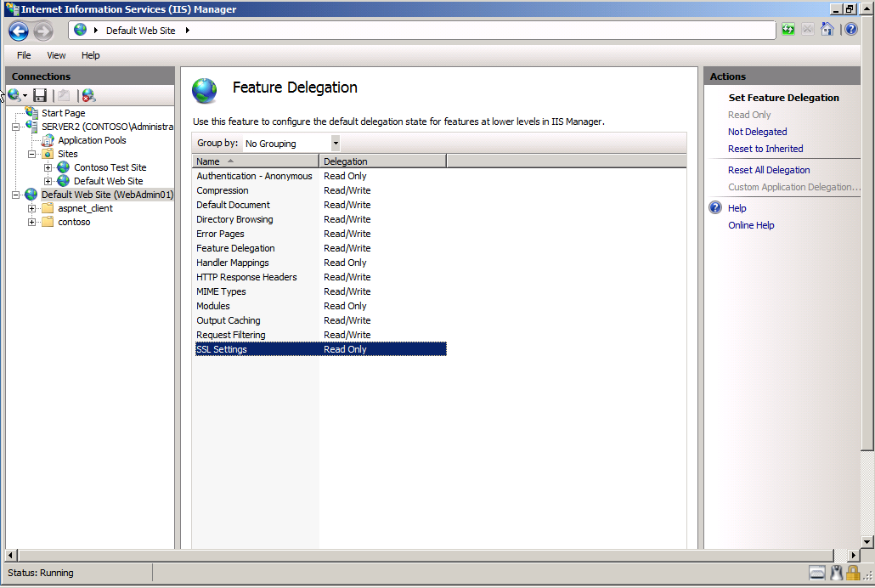The image size is (875, 588).
Task: Click the blue Help question mark icon in top toolbar
Action: click(851, 29)
